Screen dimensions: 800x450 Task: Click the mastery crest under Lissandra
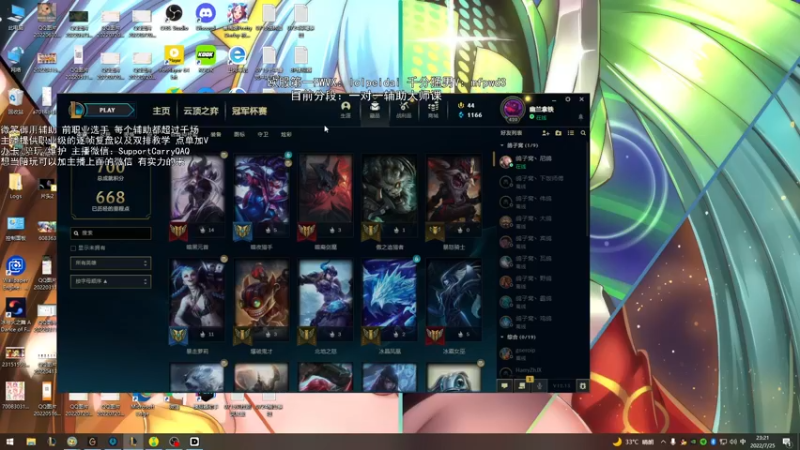(435, 336)
